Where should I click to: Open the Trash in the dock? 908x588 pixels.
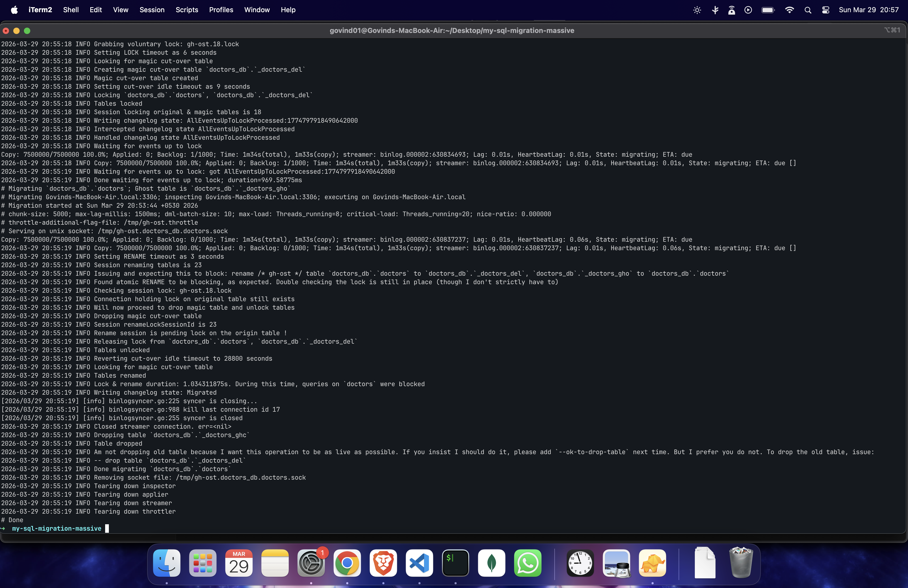click(x=740, y=563)
